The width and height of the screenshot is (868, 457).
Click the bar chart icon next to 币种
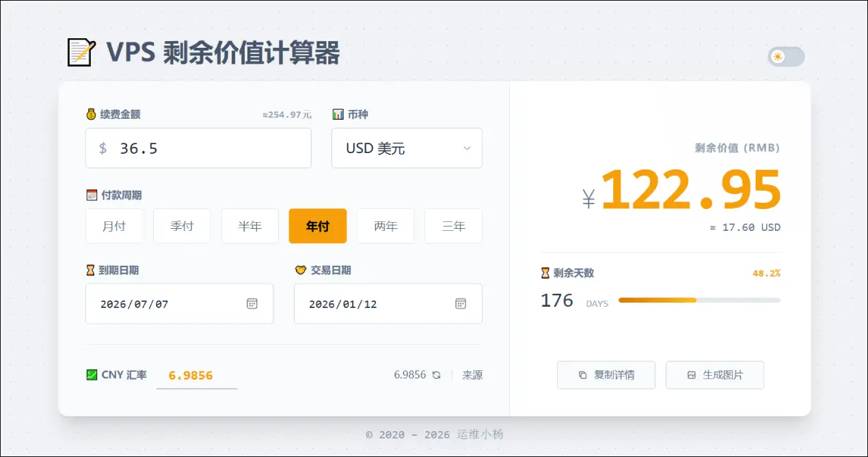(339, 114)
